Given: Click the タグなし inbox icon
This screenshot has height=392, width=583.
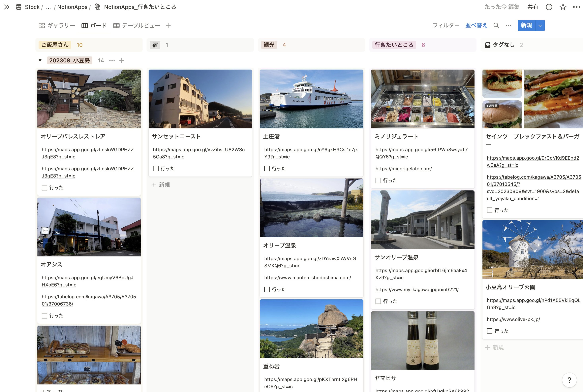Looking at the screenshot, I should [x=488, y=45].
